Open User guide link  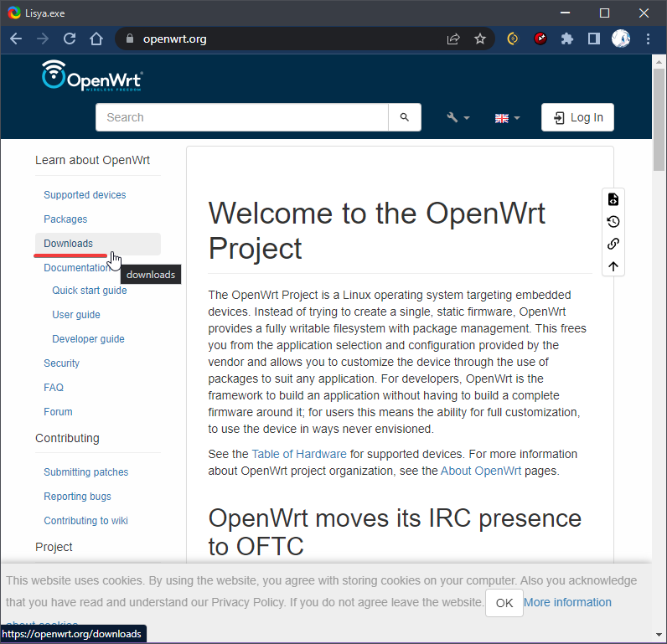pyautogui.click(x=76, y=315)
